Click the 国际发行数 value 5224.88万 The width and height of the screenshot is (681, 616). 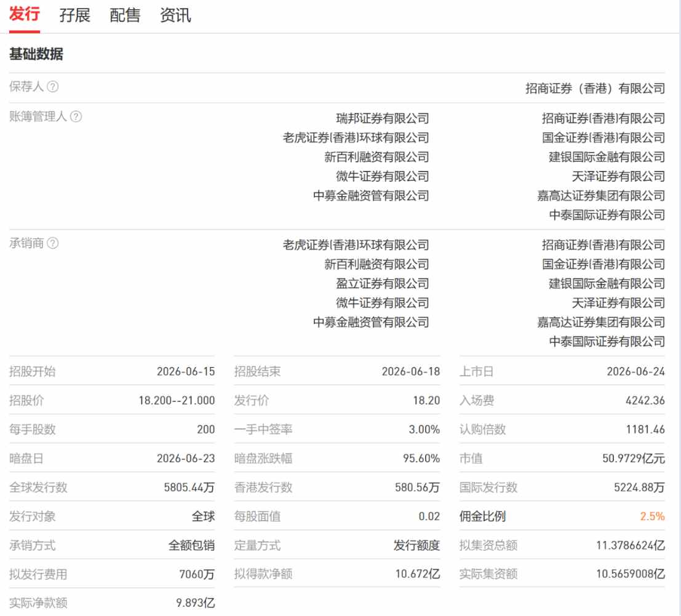639,488
